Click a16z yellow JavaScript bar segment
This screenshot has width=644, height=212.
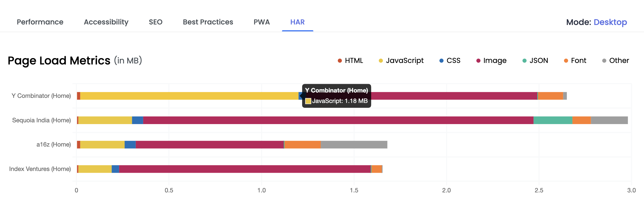102,144
